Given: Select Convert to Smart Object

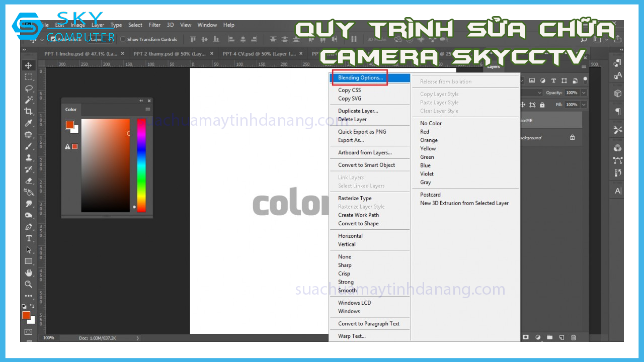Looking at the screenshot, I should [366, 165].
